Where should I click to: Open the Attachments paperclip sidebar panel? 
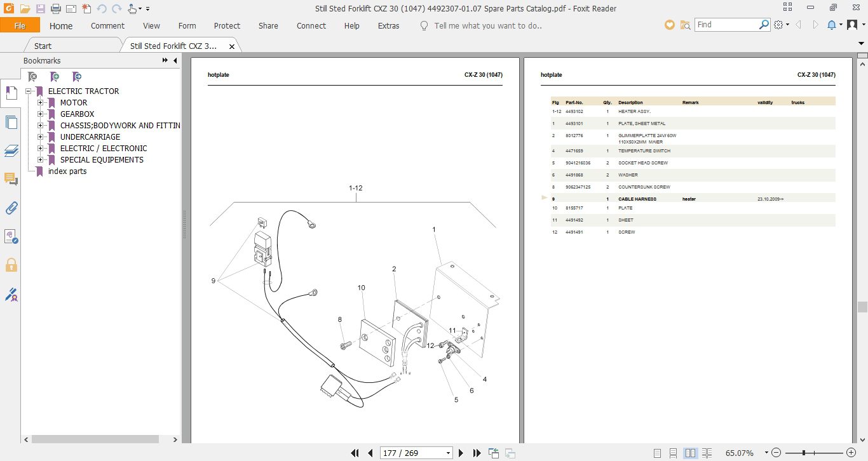coord(10,208)
